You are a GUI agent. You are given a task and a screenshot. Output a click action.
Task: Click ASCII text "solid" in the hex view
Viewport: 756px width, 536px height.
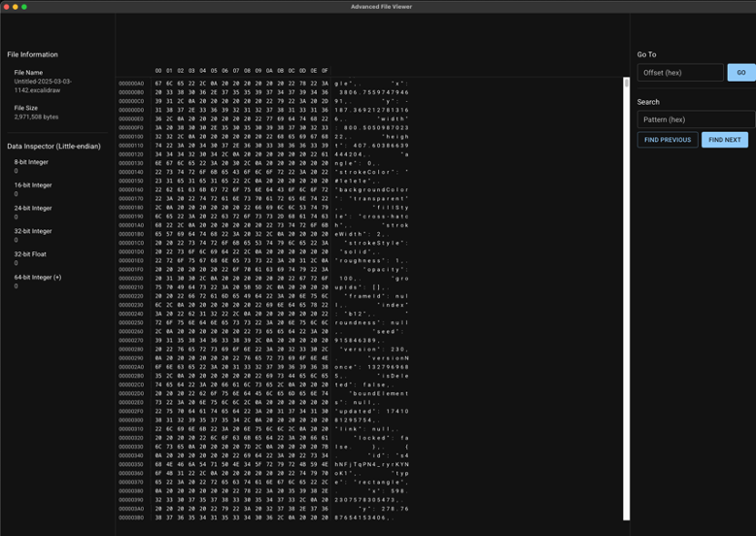pos(356,251)
